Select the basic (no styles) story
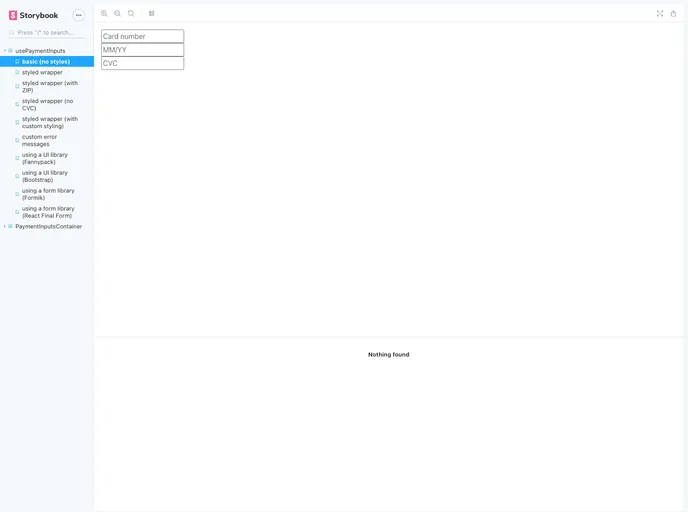The width and height of the screenshot is (688, 512). coord(46,62)
